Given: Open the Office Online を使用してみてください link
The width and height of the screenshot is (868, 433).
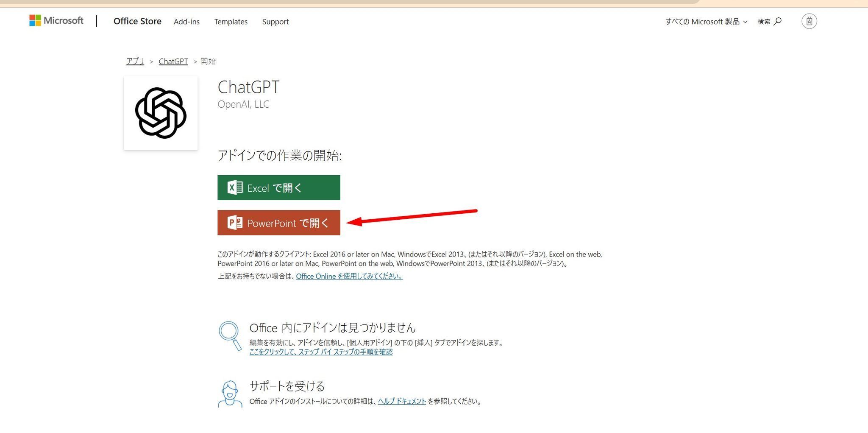Looking at the screenshot, I should [349, 276].
